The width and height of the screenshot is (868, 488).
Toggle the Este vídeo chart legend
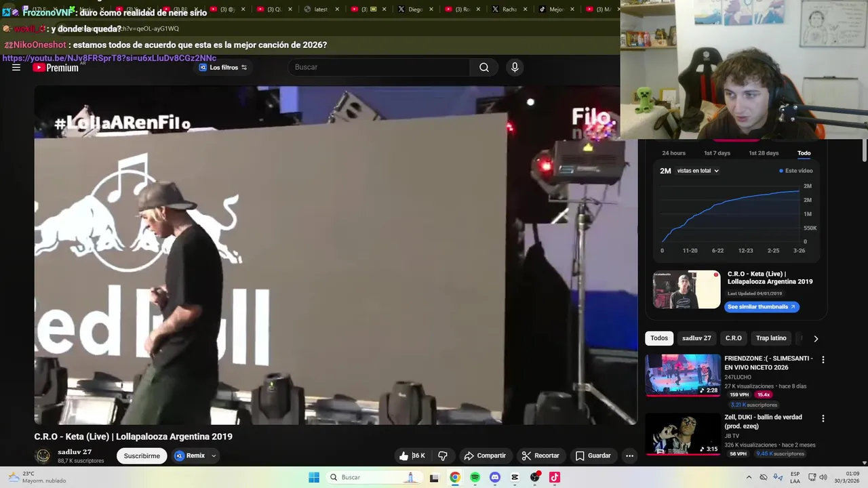pos(796,171)
